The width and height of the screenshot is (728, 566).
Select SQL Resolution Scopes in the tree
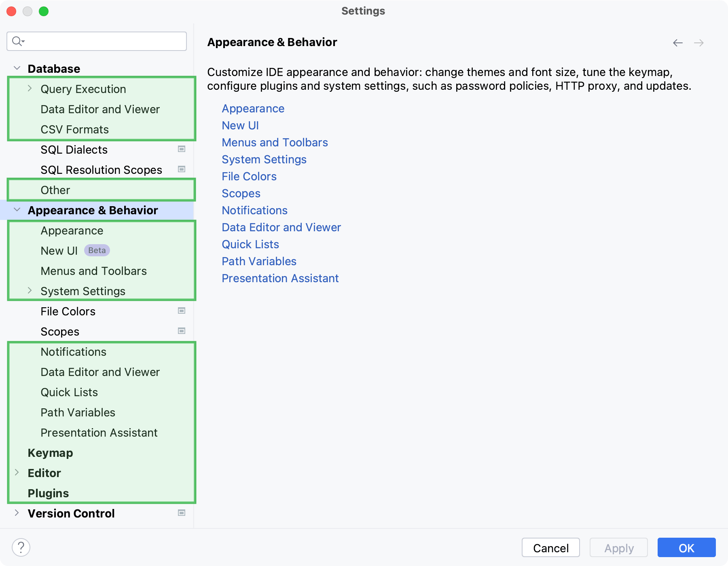[102, 170]
